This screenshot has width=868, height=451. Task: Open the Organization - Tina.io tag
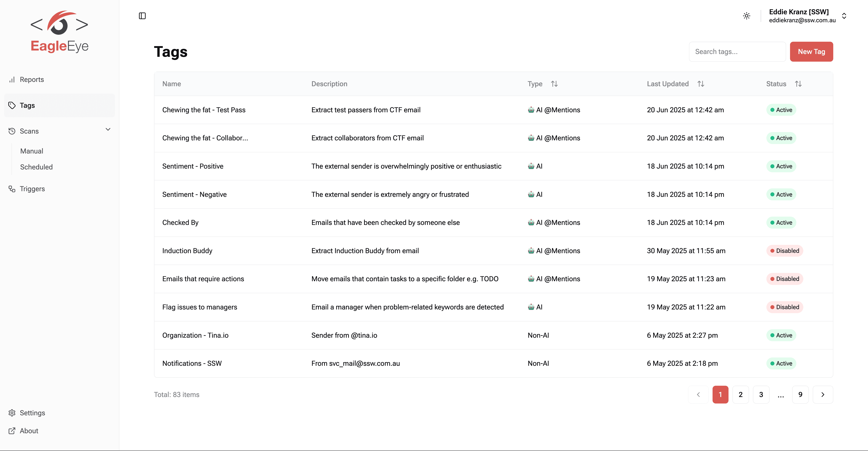[195, 335]
